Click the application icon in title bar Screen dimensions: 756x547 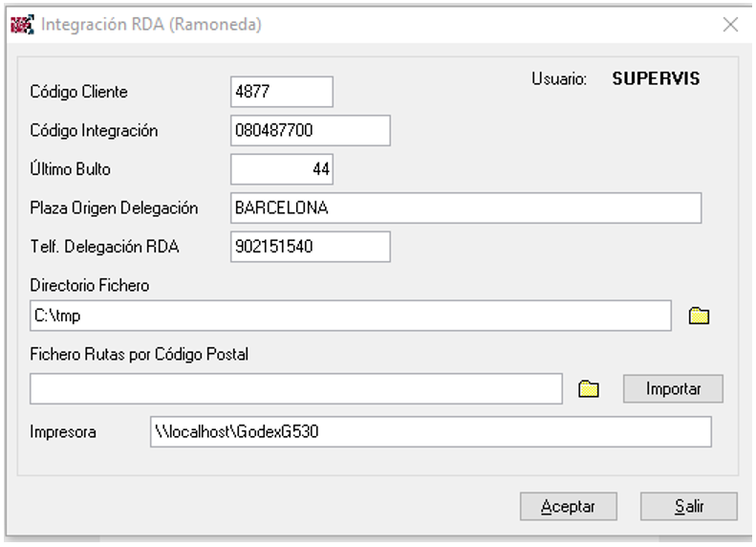20,25
